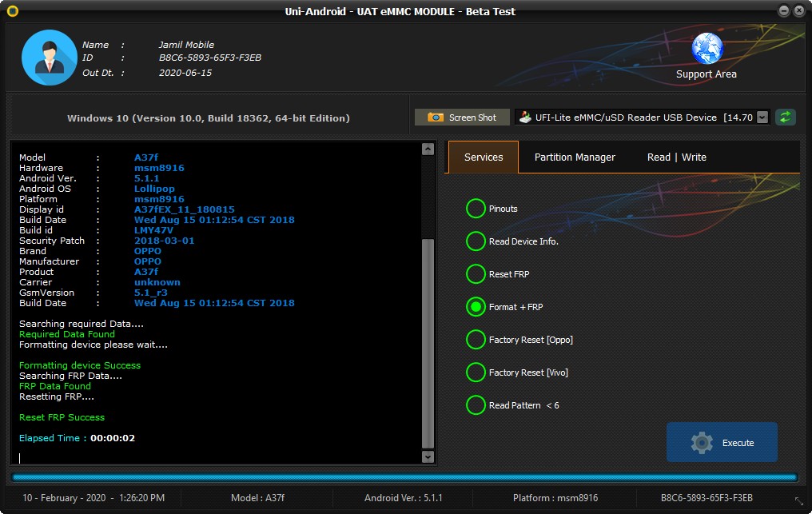Click the log panel scroll-down arrow
This screenshot has width=812, height=514.
click(428, 456)
